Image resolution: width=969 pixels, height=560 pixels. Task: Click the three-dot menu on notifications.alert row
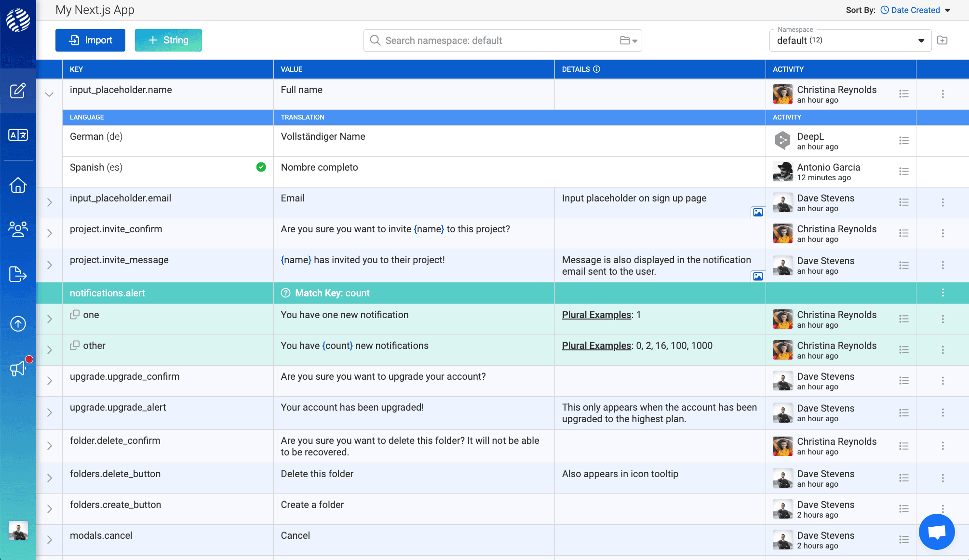point(943,293)
